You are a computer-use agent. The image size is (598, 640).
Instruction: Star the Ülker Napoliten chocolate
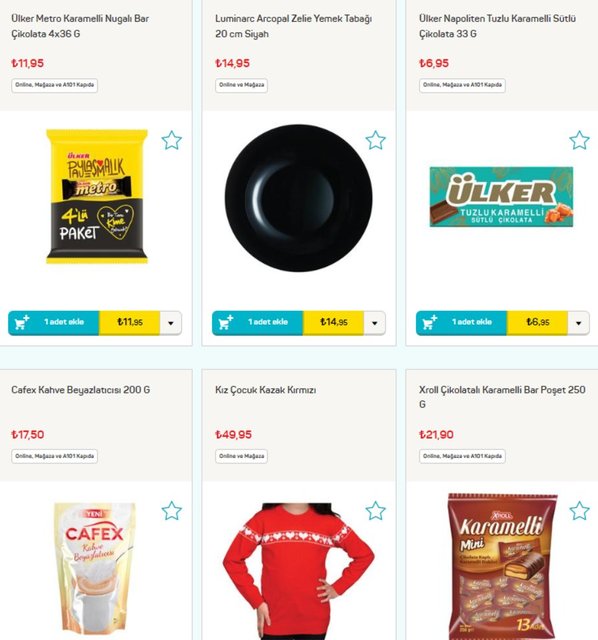point(579,140)
